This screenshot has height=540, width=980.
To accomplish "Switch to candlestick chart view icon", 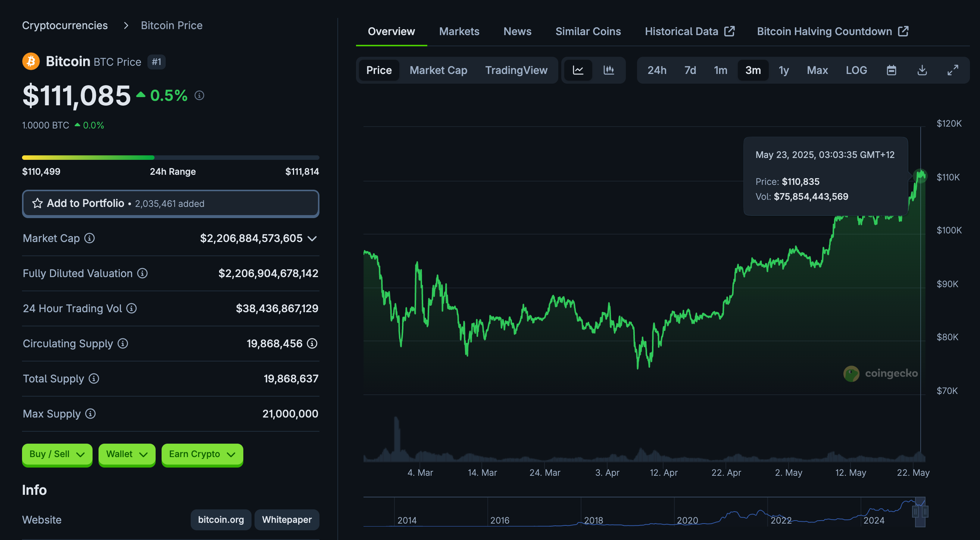I will (609, 70).
